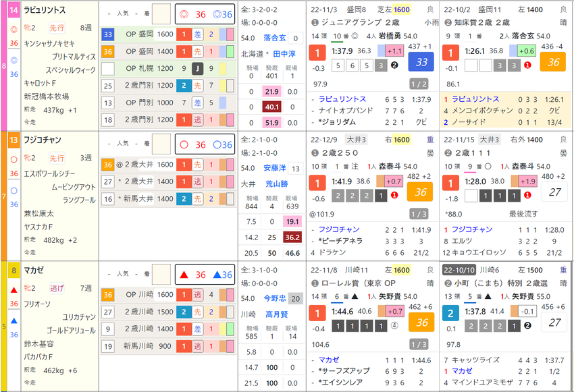Click the empty rank box in ラビュリントス header
Screen dimensions: 574x392
pos(161,14)
